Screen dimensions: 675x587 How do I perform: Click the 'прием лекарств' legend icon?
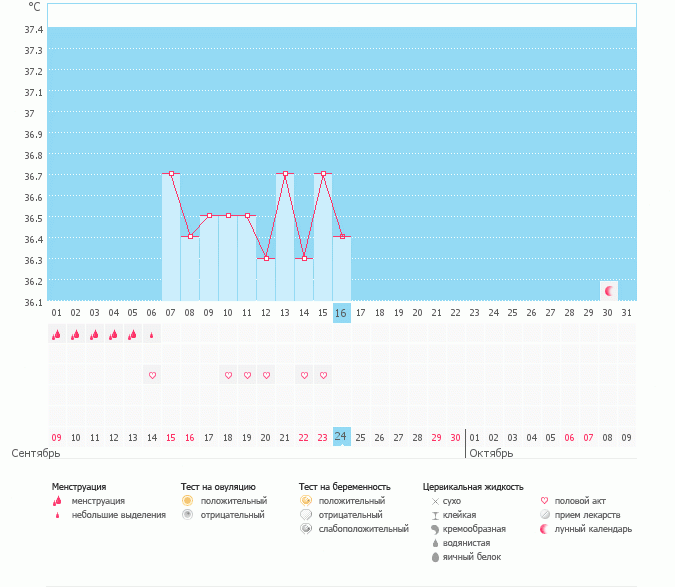coord(545,514)
